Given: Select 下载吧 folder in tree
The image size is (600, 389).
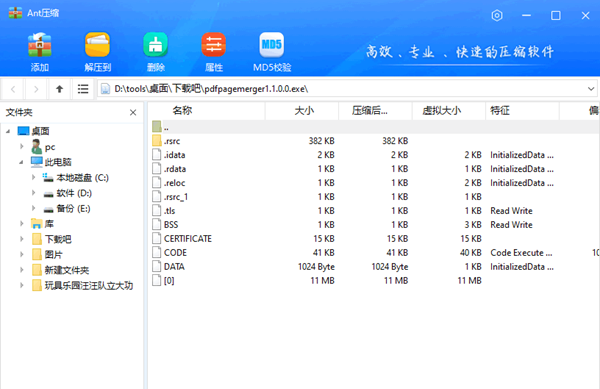Looking at the screenshot, I should [x=51, y=239].
